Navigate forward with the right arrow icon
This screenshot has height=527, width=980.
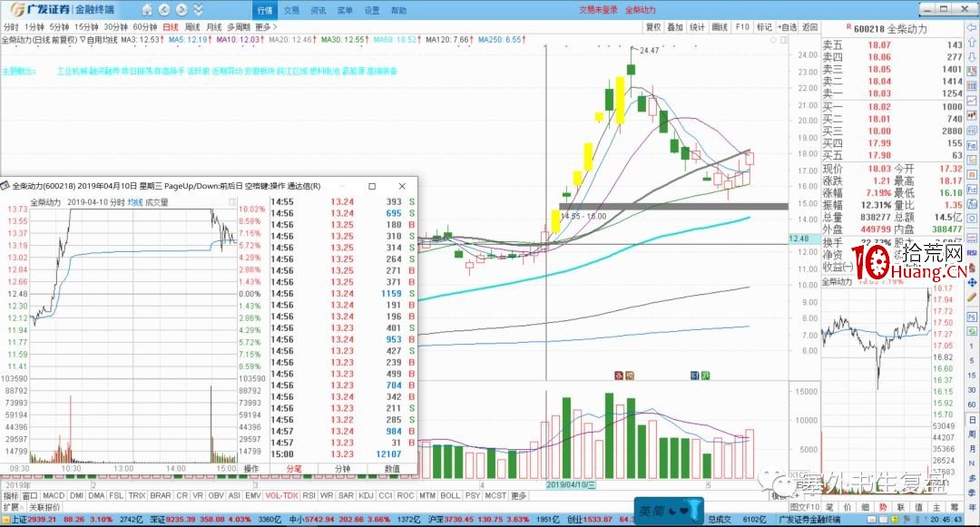tap(181, 9)
